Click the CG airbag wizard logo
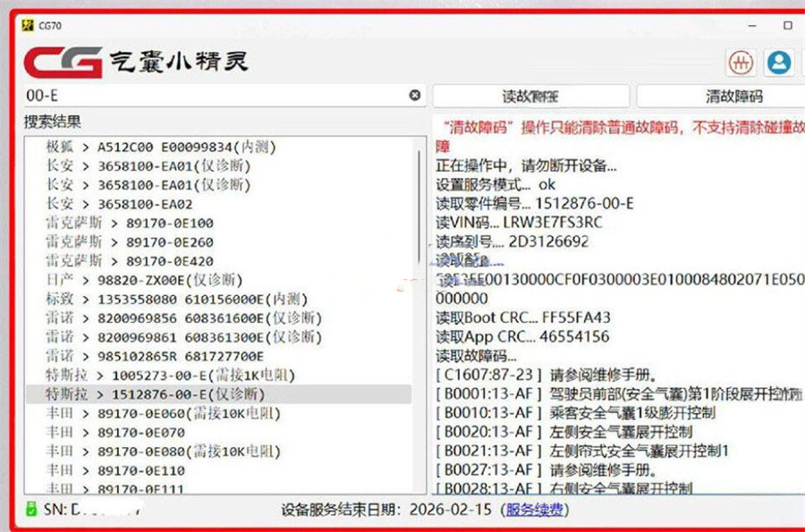 click(137, 62)
